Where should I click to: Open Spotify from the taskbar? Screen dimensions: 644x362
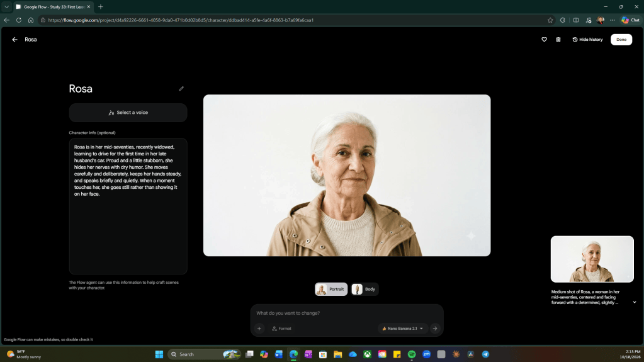412,354
